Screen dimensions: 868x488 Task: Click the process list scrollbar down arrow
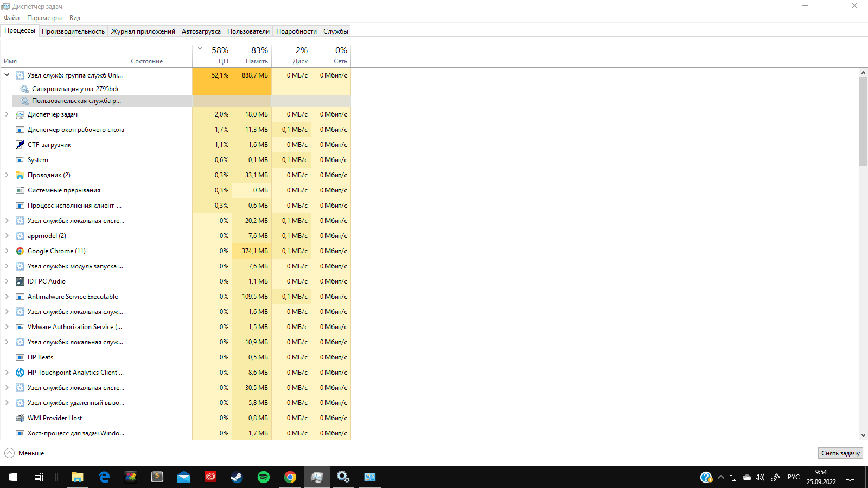863,435
